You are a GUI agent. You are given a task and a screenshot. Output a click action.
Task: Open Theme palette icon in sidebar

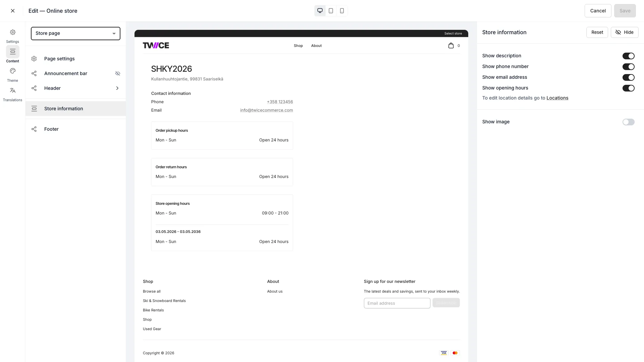(x=13, y=71)
